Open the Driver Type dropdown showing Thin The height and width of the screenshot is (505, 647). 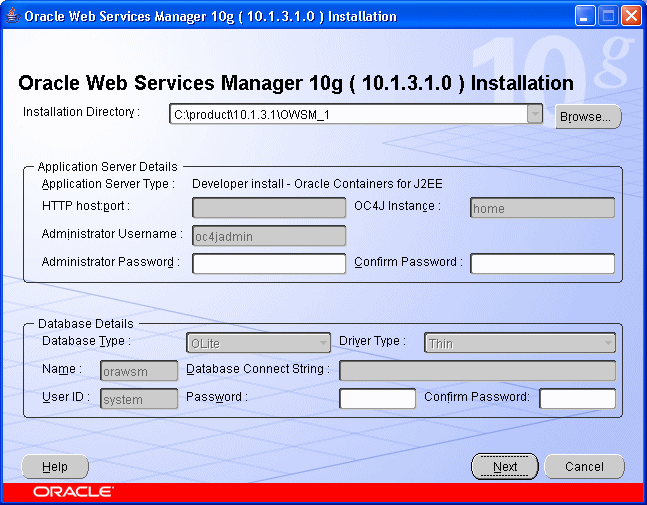520,343
